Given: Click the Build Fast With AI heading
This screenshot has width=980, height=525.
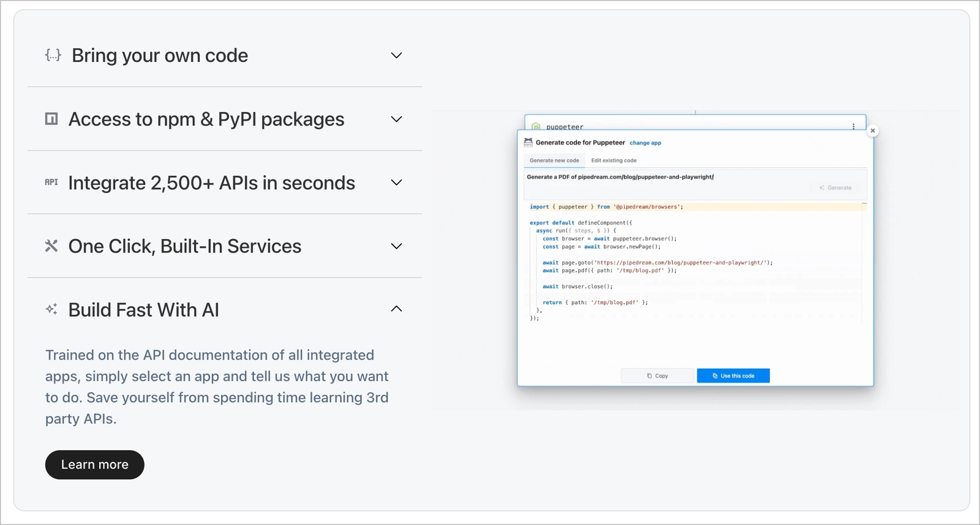Looking at the screenshot, I should (x=143, y=309).
